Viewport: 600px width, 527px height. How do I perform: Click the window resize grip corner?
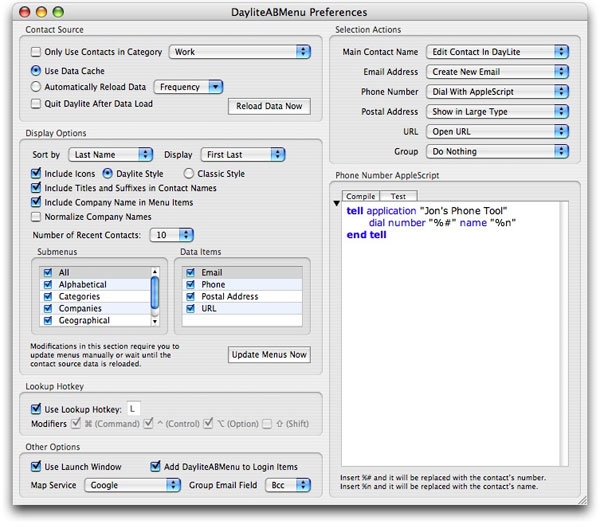(582, 499)
